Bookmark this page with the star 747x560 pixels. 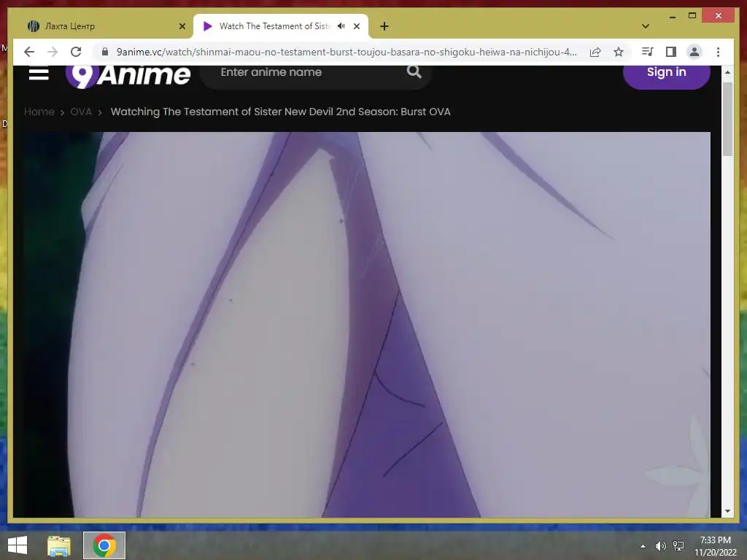click(x=619, y=52)
